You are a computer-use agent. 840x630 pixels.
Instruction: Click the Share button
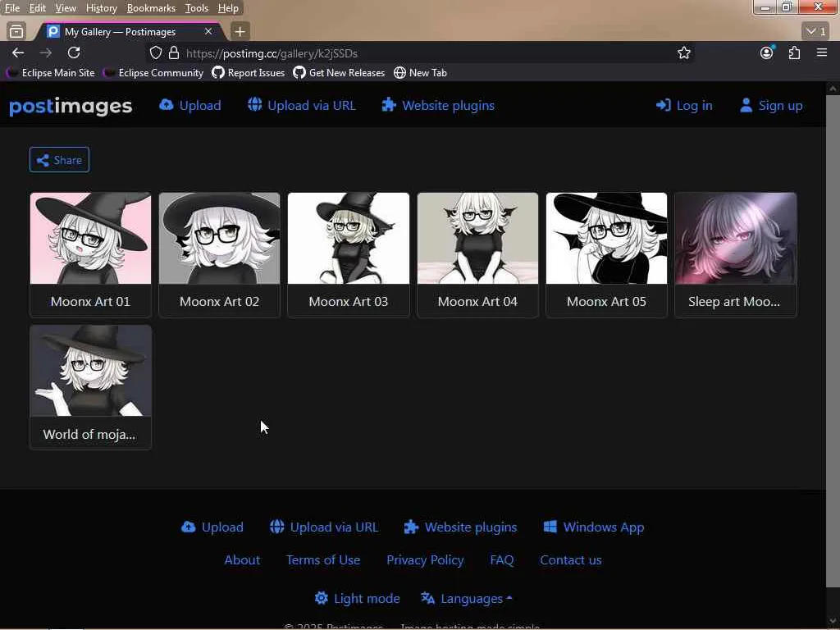(x=59, y=160)
